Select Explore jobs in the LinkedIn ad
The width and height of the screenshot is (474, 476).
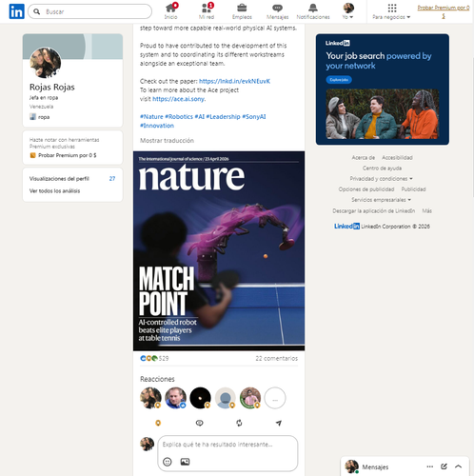[339, 80]
